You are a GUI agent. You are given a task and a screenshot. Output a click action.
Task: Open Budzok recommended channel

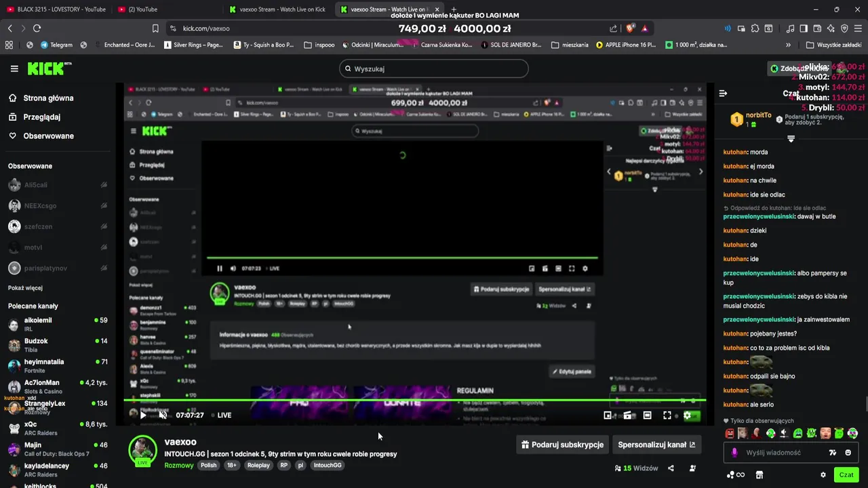click(58, 345)
